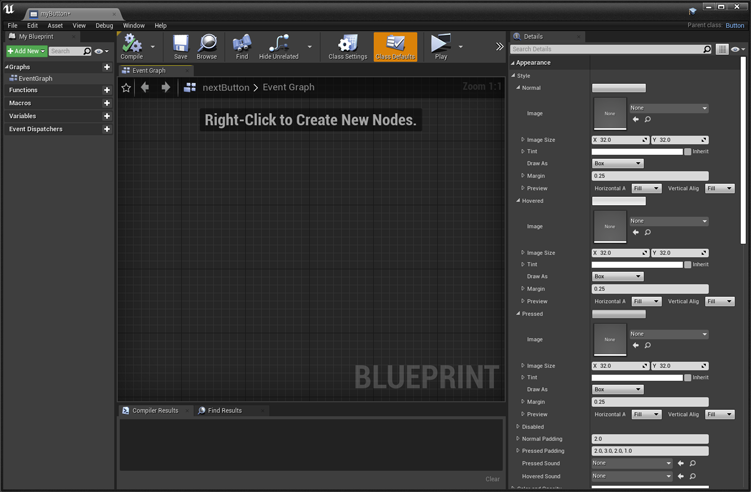Use selected asset for Hovered Sound
This screenshot has height=492, width=751.
click(x=681, y=476)
